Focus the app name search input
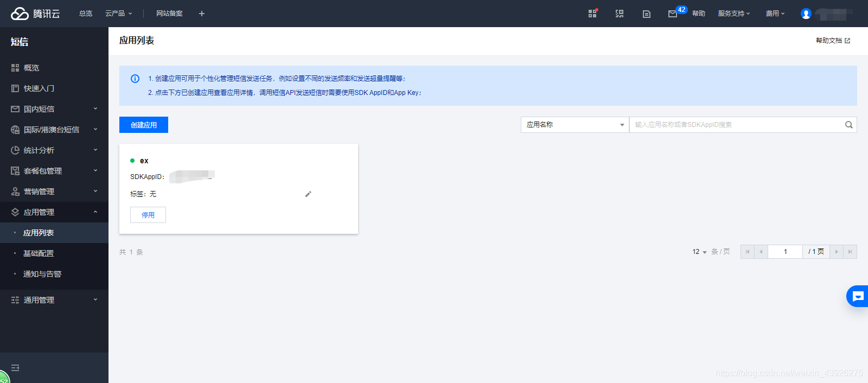Image resolution: width=868 pixels, height=383 pixels. [738, 125]
